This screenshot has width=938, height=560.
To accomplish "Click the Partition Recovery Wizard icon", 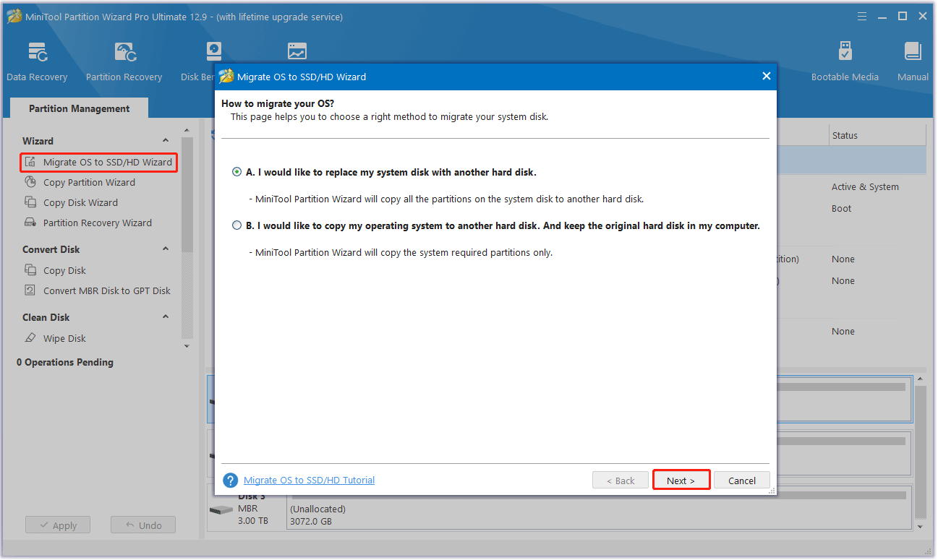I will (x=30, y=223).
